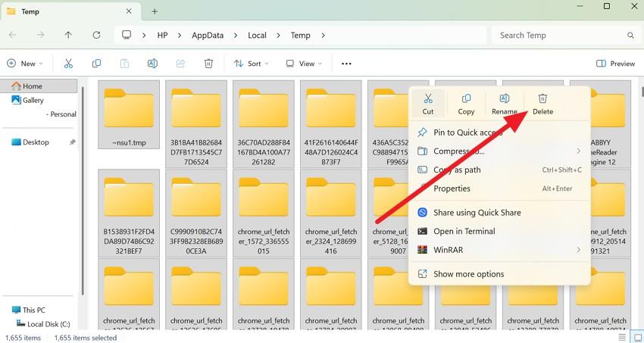Expand the chevron after Temp breadcrumb
The width and height of the screenshot is (644, 343).
(324, 36)
